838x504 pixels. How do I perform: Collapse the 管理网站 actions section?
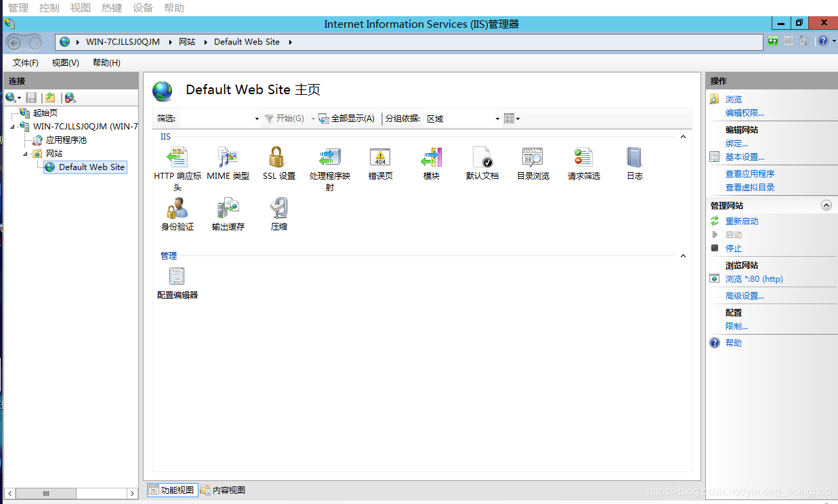[x=826, y=205]
